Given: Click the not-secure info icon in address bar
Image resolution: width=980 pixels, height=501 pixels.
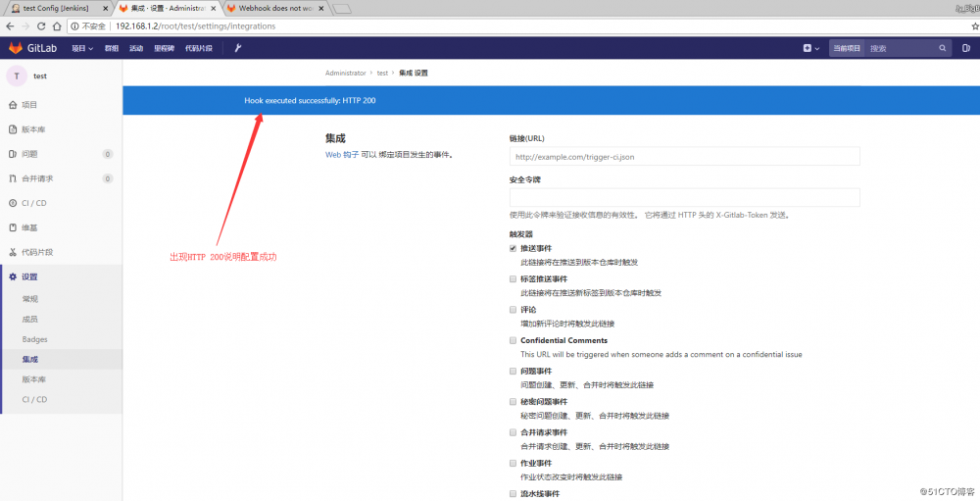Looking at the screenshot, I should (x=74, y=26).
